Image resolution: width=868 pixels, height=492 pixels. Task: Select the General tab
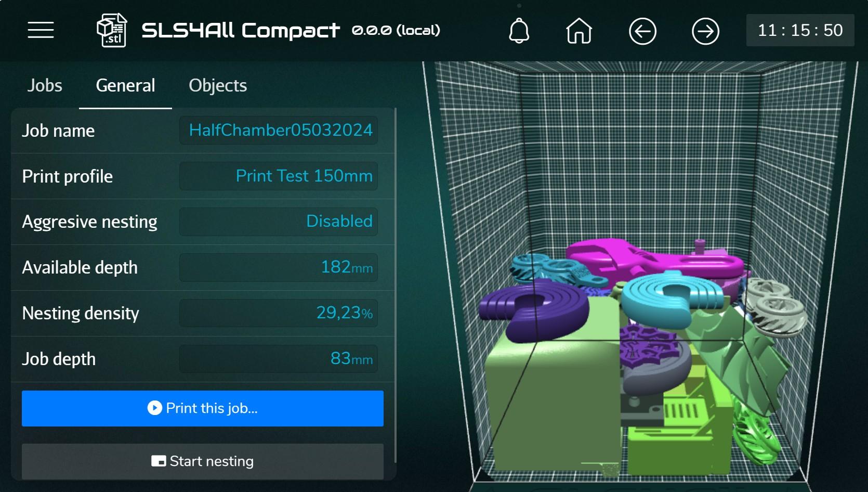[125, 85]
